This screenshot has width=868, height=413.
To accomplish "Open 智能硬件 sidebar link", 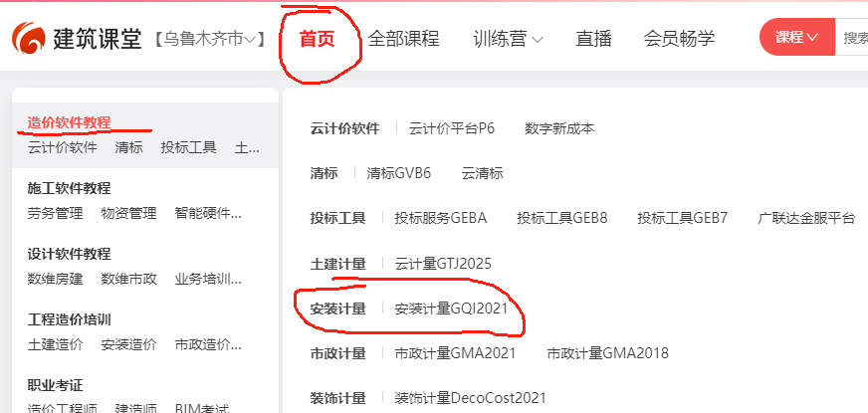I will coord(208,213).
